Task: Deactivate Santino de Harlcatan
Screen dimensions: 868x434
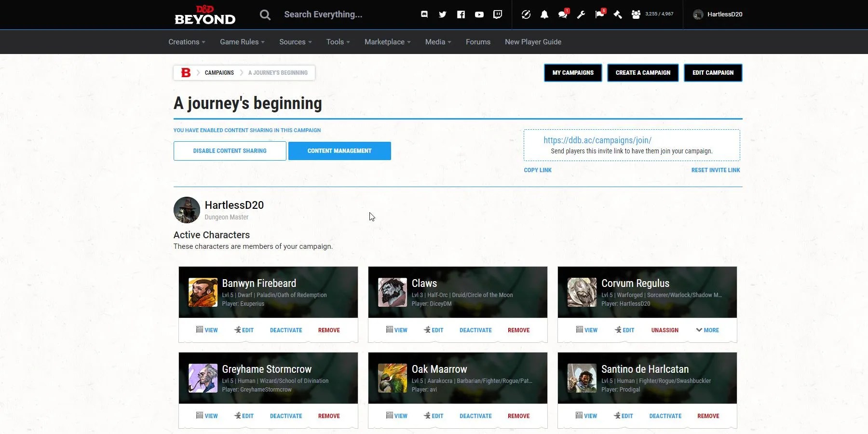Action: 665,416
